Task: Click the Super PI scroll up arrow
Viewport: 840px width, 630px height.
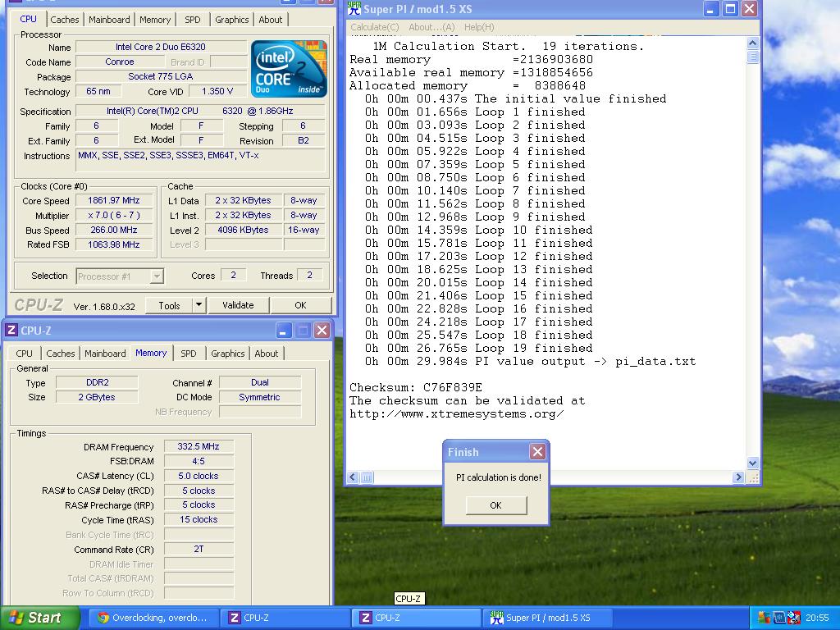Action: point(753,43)
